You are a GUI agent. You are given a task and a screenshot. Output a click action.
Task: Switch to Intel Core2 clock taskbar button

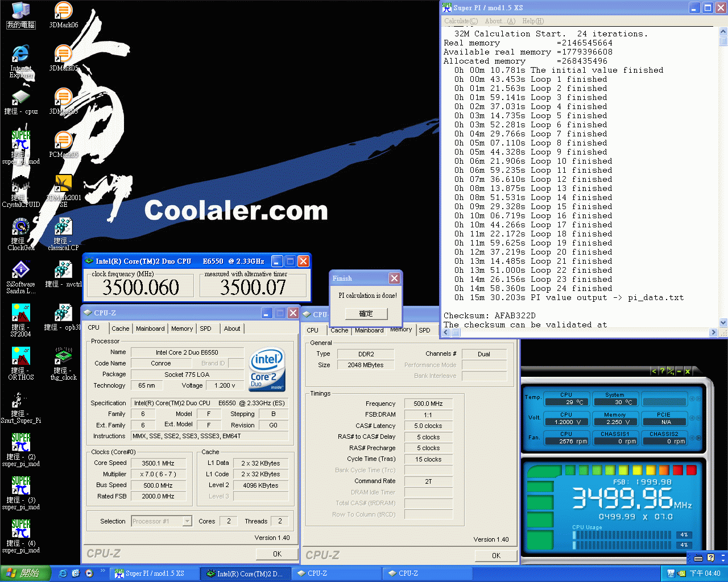[245, 573]
